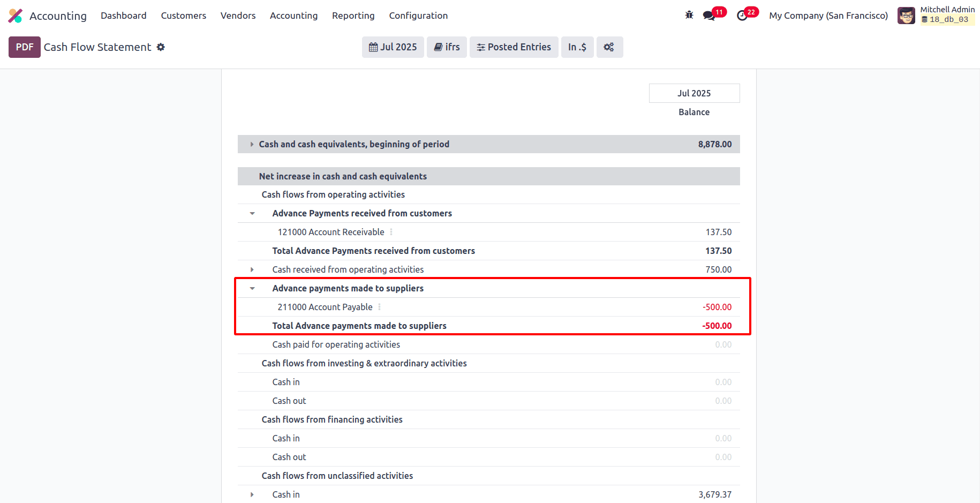Click the 8,878.00 beginning balance value

(715, 144)
